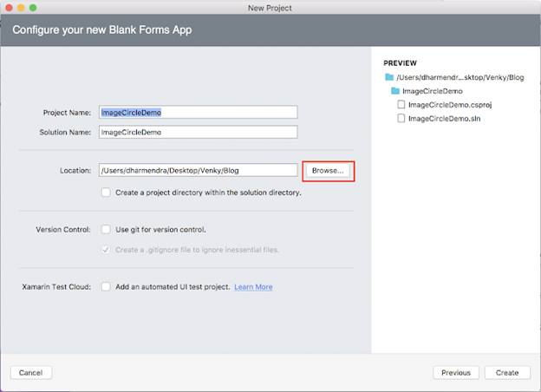Click the Version Control label
This screenshot has width=541, height=392.
pos(63,230)
